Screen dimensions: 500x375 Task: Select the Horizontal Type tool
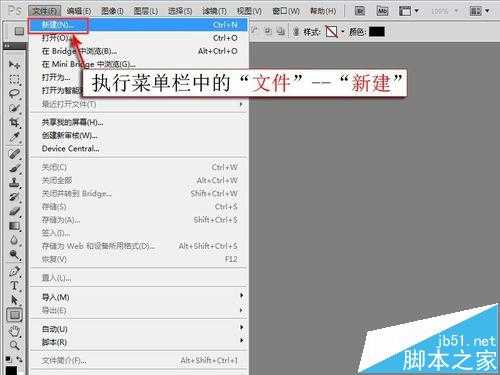click(x=14, y=286)
